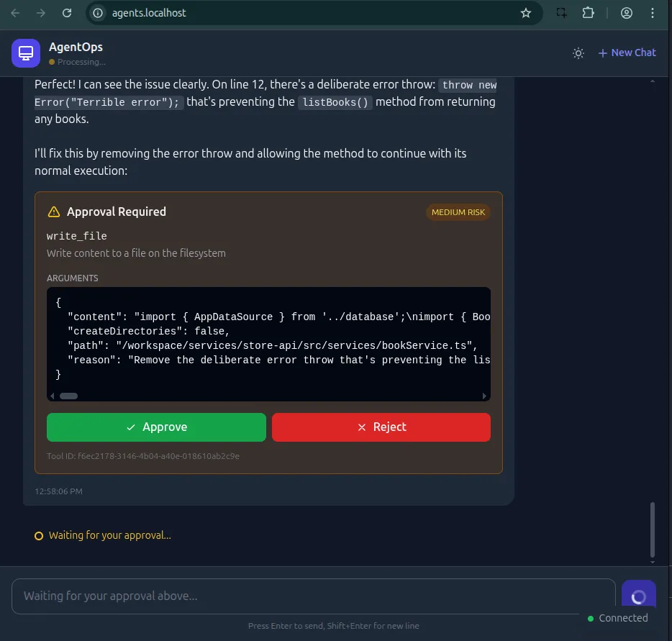The width and height of the screenshot is (672, 641).
Task: Click the send button spinner icon
Action: 638,596
